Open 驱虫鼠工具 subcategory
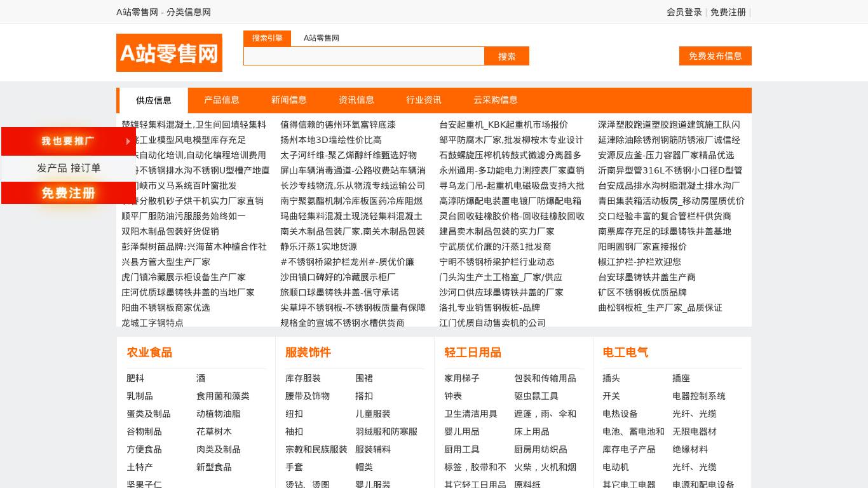Viewport: 868px width, 488px height. [x=536, y=396]
